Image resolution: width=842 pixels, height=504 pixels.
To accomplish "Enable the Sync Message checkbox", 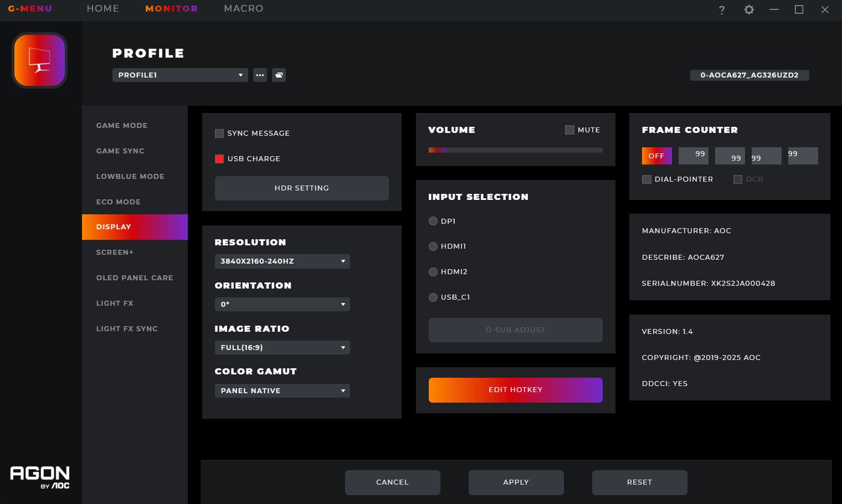I will coord(219,133).
